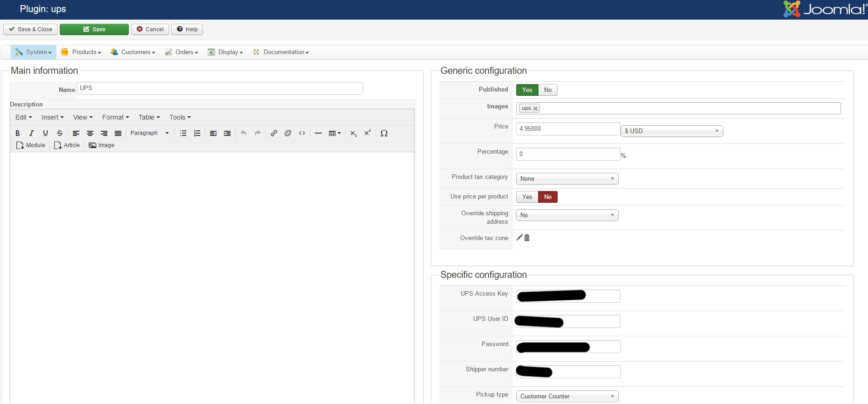This screenshot has height=404, width=868.
Task: Open Product tax category dropdown
Action: click(x=567, y=178)
